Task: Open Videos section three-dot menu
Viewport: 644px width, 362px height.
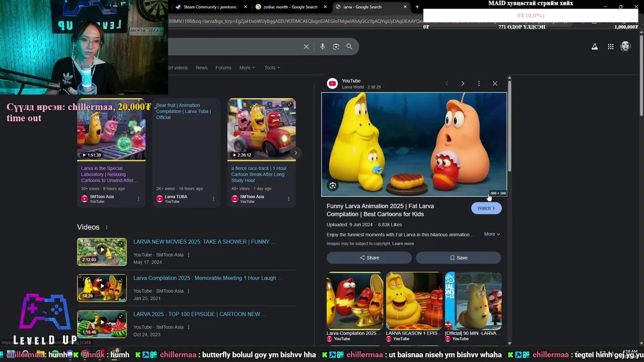Action: click(x=106, y=227)
